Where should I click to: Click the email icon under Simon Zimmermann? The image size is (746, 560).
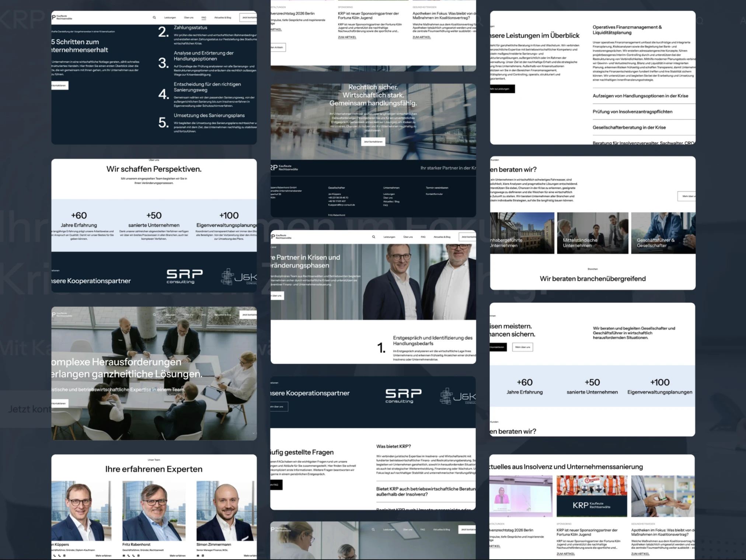click(198, 556)
